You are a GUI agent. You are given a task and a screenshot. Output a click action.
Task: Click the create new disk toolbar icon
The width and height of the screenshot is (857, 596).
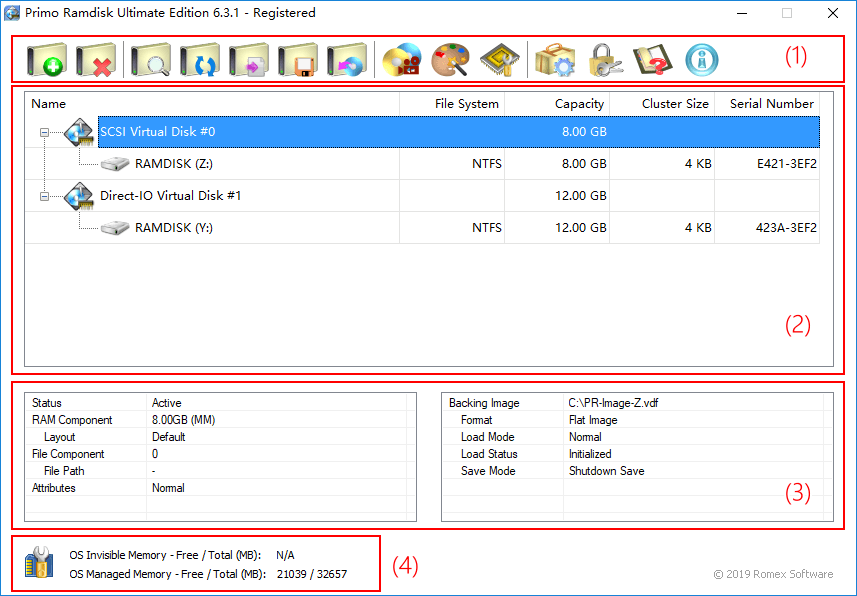click(46, 60)
